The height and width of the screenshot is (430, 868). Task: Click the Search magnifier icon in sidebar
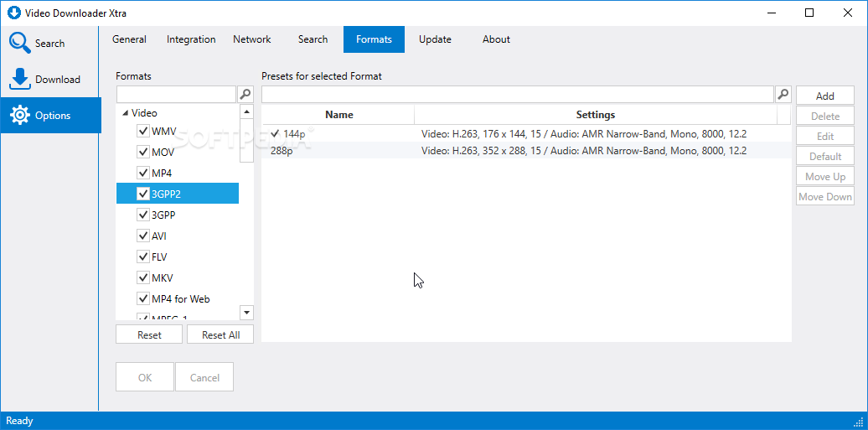[x=20, y=43]
